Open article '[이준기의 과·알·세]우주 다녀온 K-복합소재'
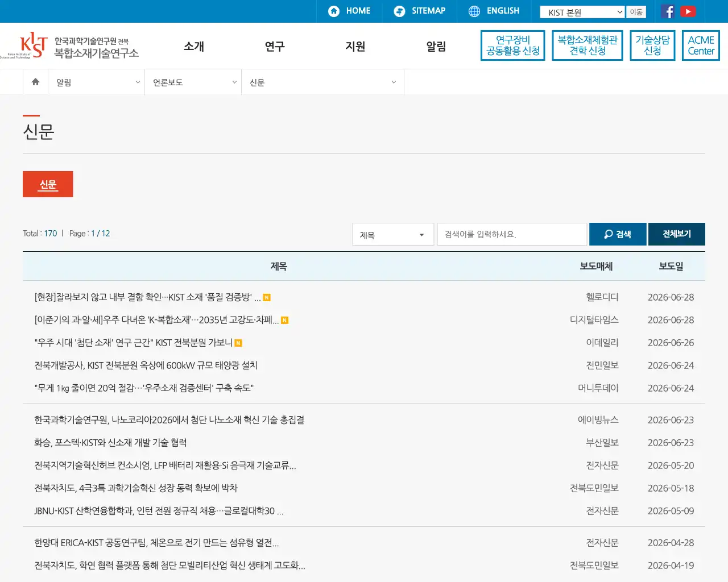 point(156,320)
